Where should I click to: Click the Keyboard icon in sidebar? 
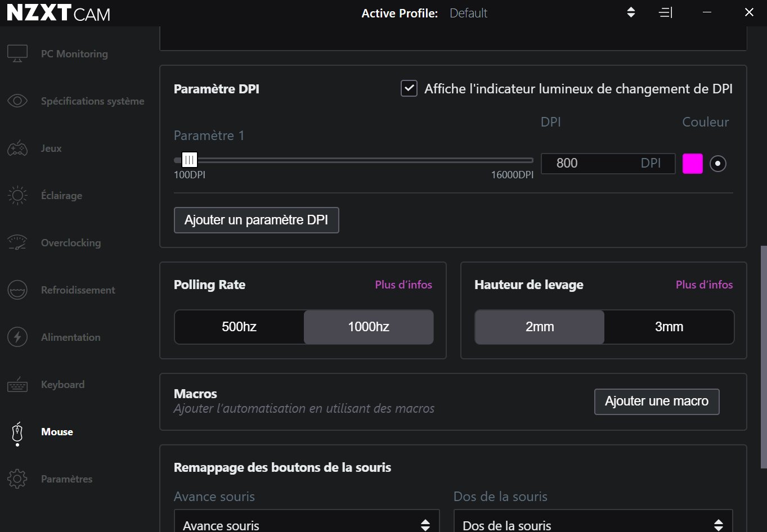17,385
